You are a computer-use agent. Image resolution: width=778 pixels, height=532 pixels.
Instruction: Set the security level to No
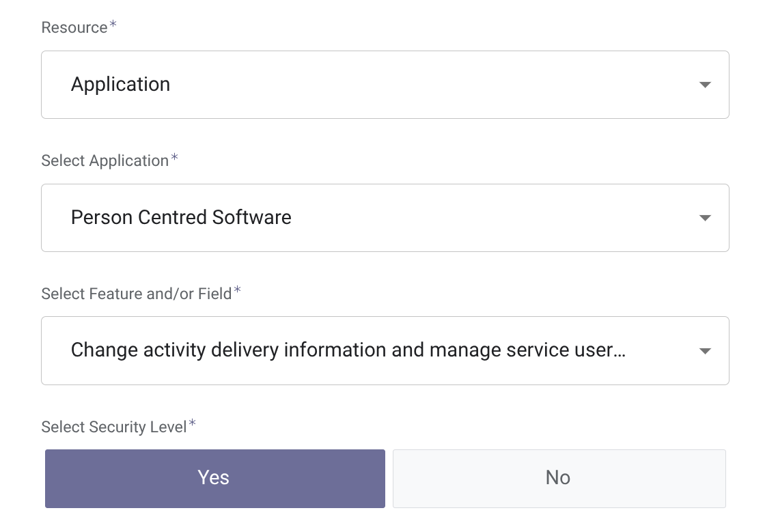coord(558,478)
